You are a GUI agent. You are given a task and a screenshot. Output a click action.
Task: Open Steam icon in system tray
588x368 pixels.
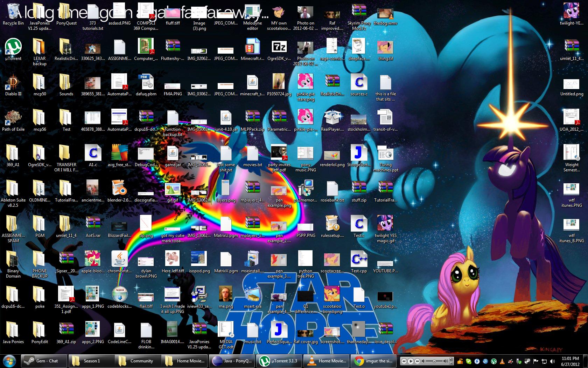pos(527,361)
